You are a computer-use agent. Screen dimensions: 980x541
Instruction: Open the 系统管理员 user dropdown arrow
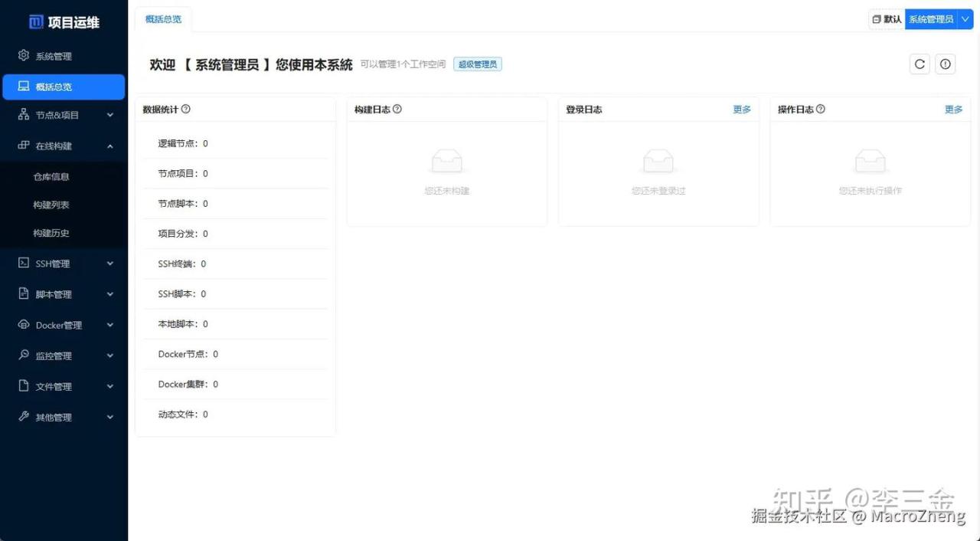point(964,20)
